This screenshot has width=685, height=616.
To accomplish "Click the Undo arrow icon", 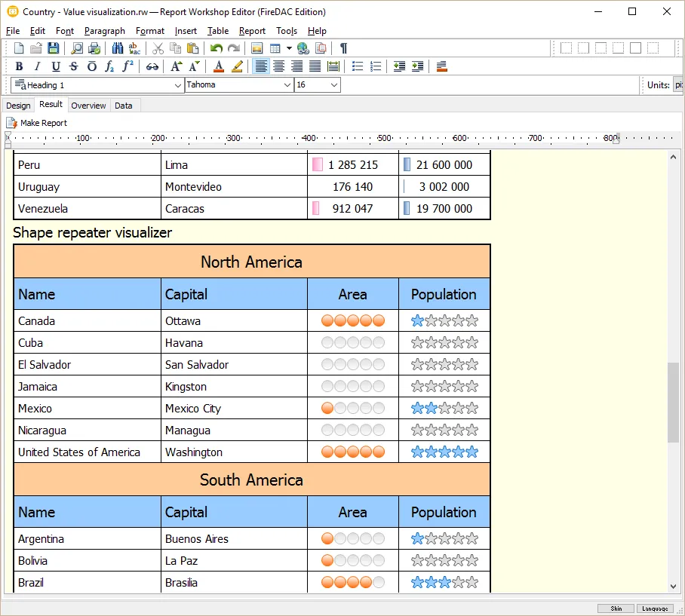I will 217,48.
